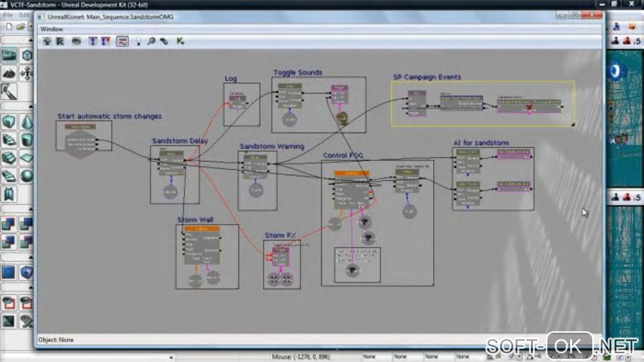Click the CSG Add icon in left toolbox
Image resolution: width=644 pixels, height=362 pixels.
tap(9, 224)
